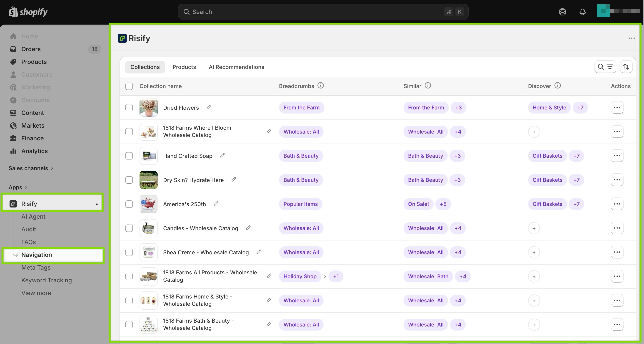The image size is (644, 344).
Task: Open the notifications bell
Action: pos(582,12)
